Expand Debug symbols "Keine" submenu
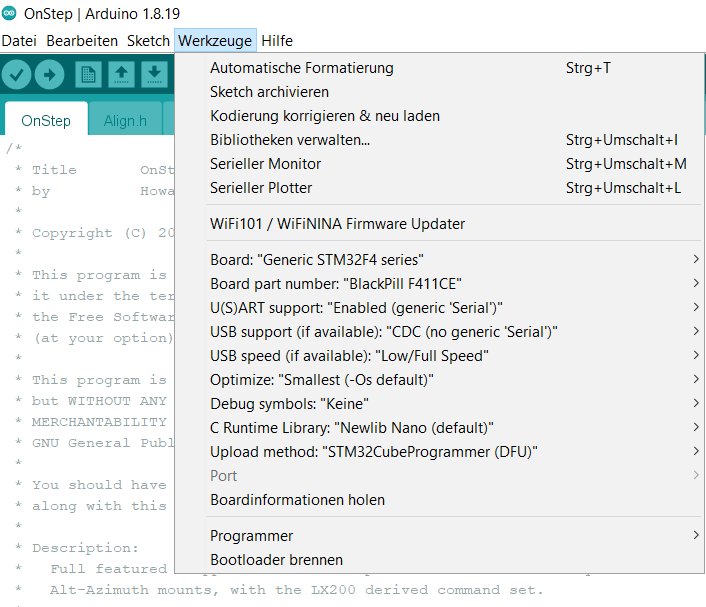706x607 pixels. click(439, 404)
